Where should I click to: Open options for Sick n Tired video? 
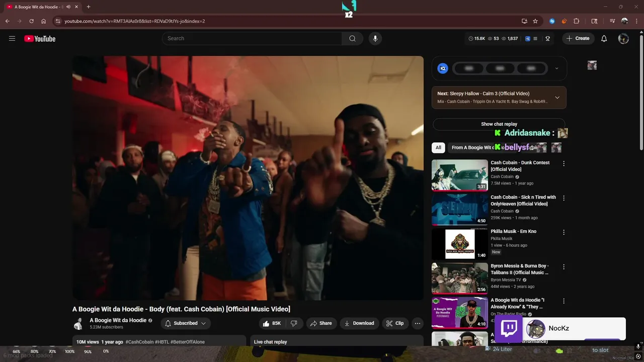tap(563, 198)
